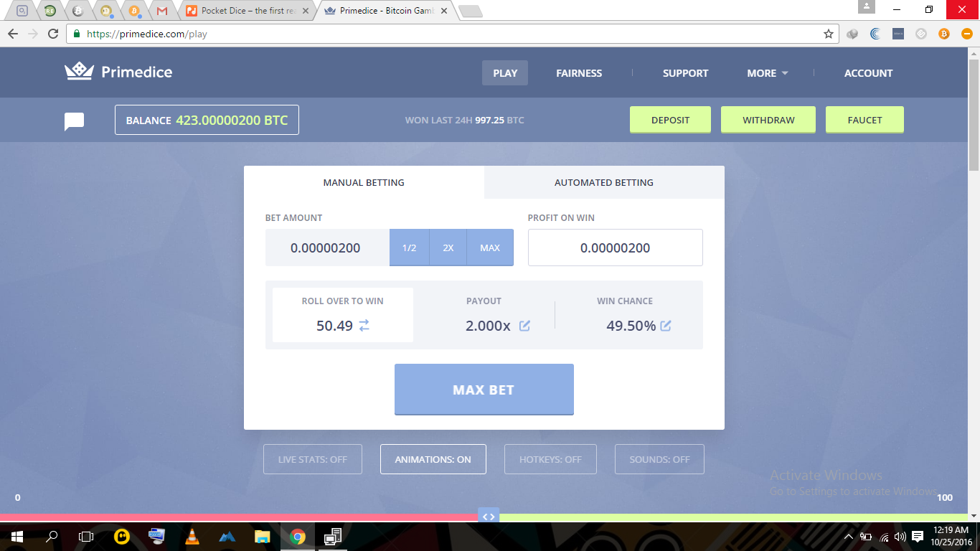The height and width of the screenshot is (551, 980).
Task: Double the bet with the 2X button
Action: (448, 248)
